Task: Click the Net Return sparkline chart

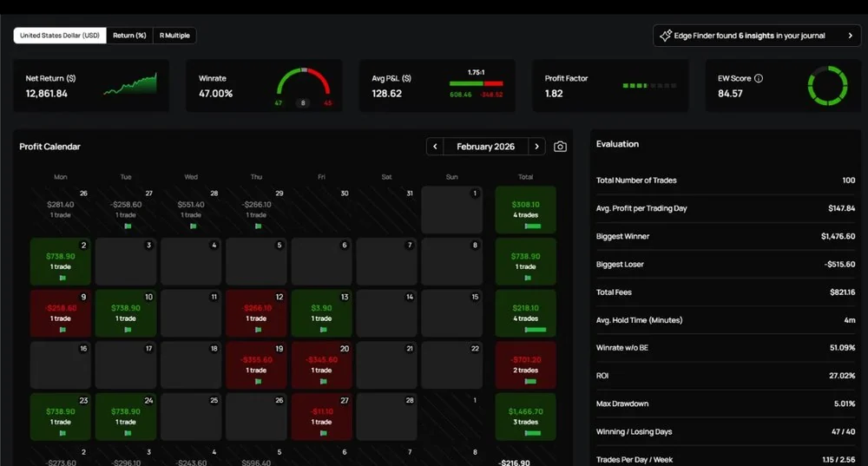Action: (x=130, y=85)
